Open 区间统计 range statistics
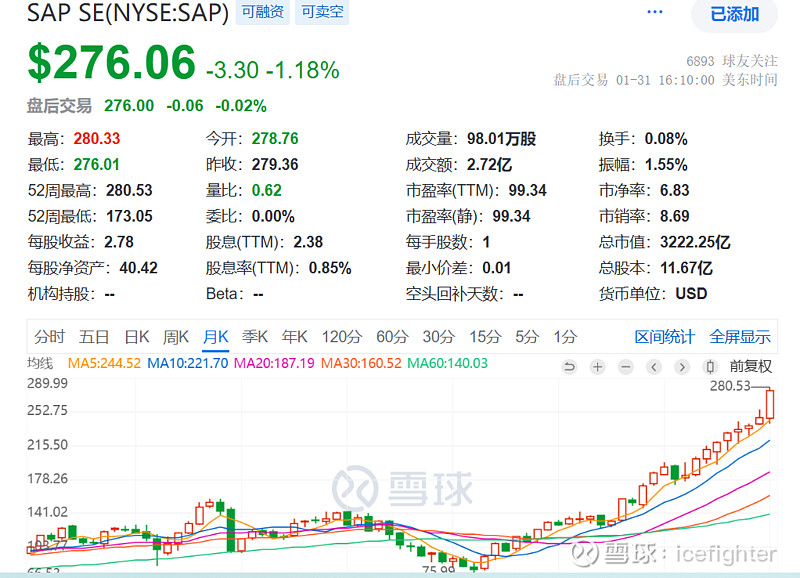 pyautogui.click(x=664, y=337)
